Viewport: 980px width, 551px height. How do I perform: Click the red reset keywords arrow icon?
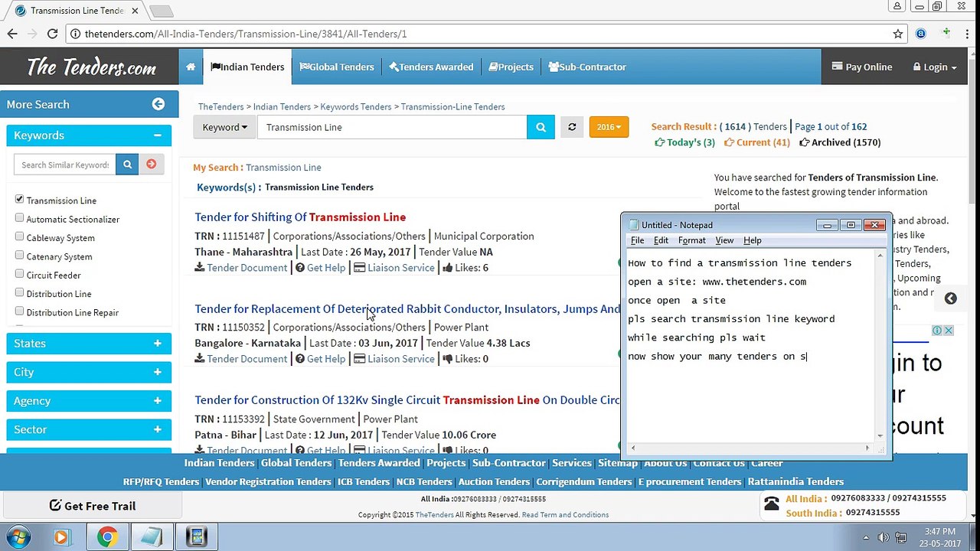[x=151, y=164]
